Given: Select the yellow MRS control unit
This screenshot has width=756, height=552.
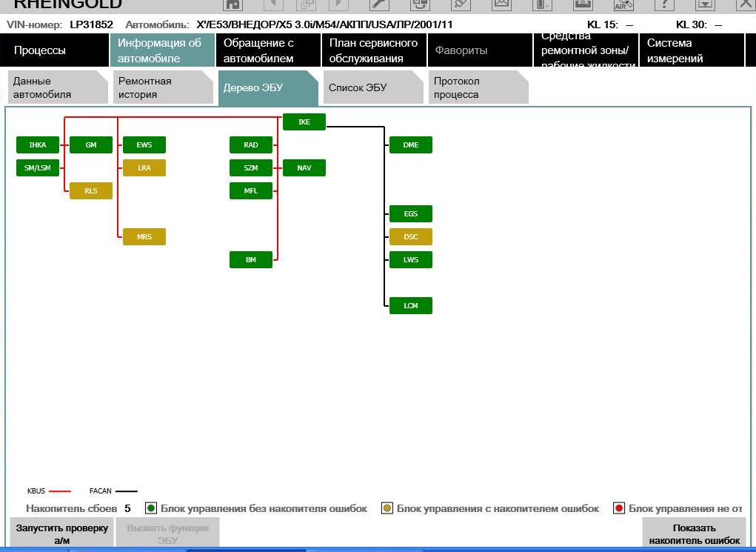Looking at the screenshot, I should 144,236.
